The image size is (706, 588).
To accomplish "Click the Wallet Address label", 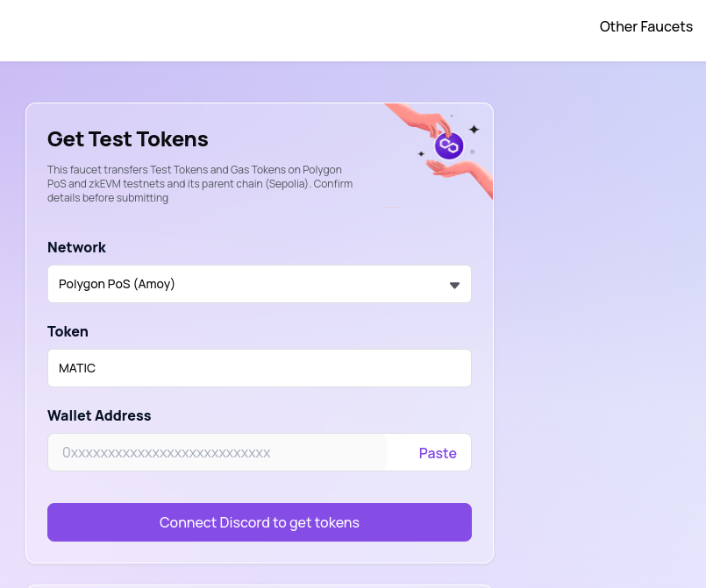I will (x=99, y=415).
